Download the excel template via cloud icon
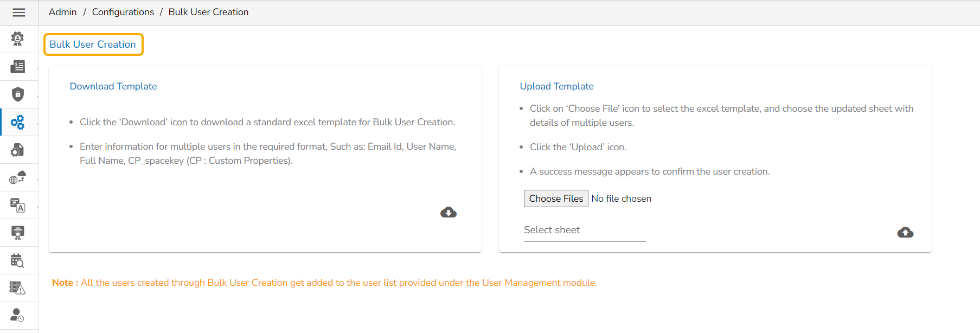This screenshot has width=980, height=333. 449,213
